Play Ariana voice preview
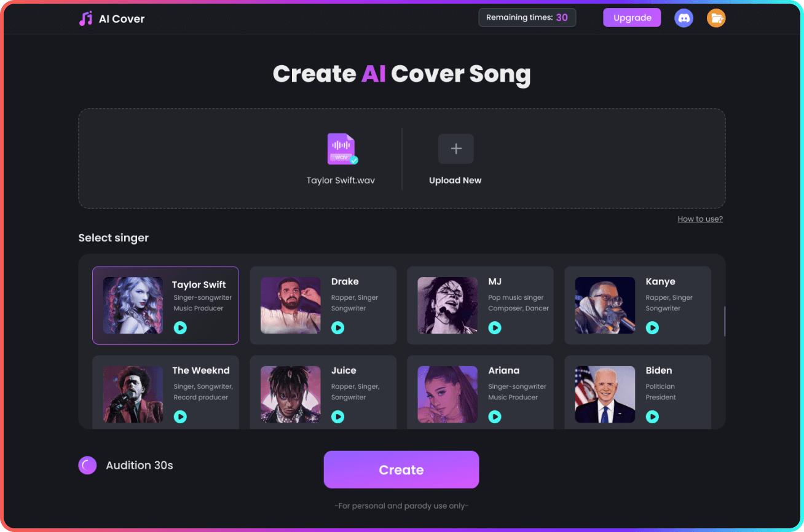 tap(495, 417)
